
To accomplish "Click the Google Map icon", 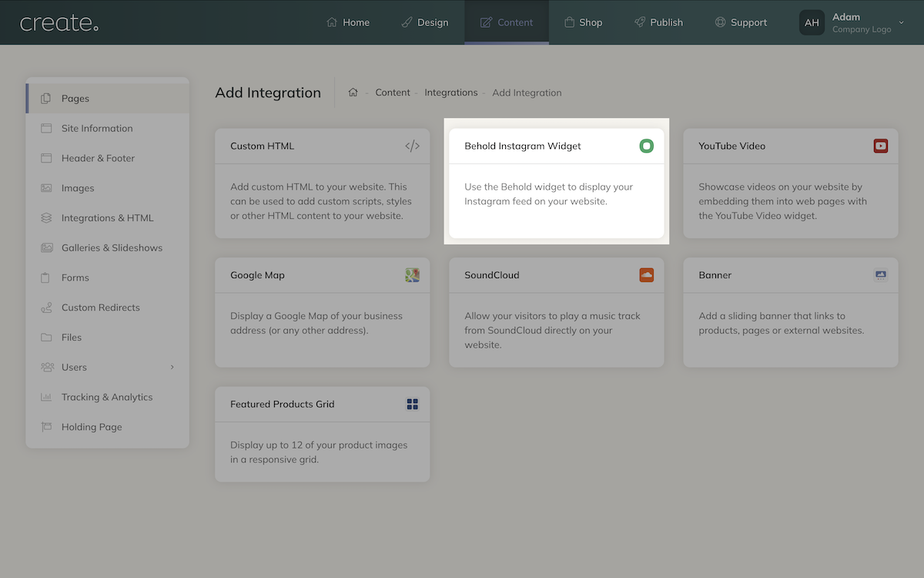I will click(413, 275).
